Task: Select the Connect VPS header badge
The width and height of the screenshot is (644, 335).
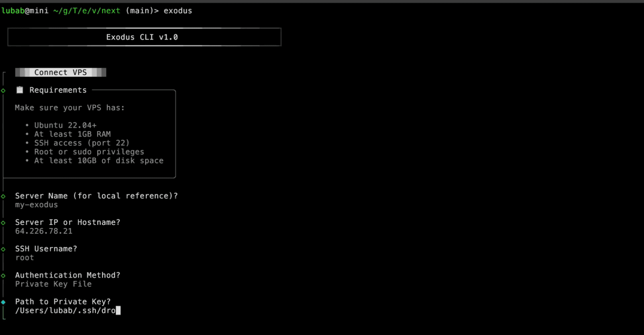Action: pos(60,72)
